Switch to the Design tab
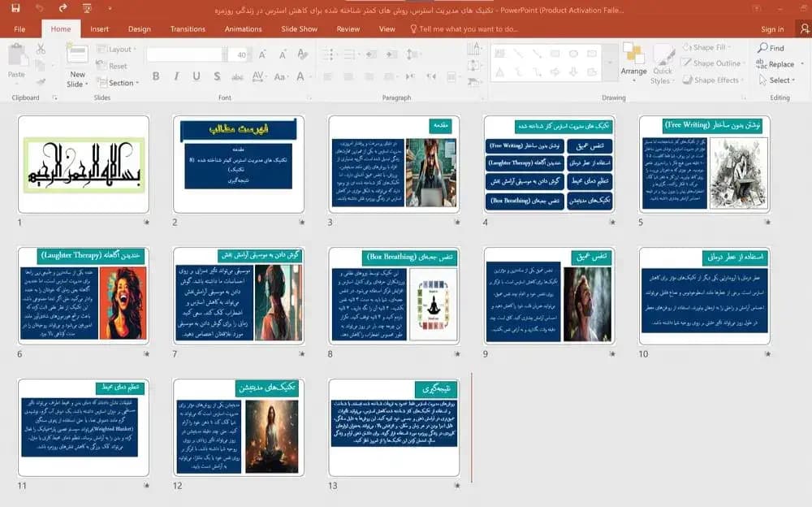This screenshot has height=507, width=812. pos(140,29)
